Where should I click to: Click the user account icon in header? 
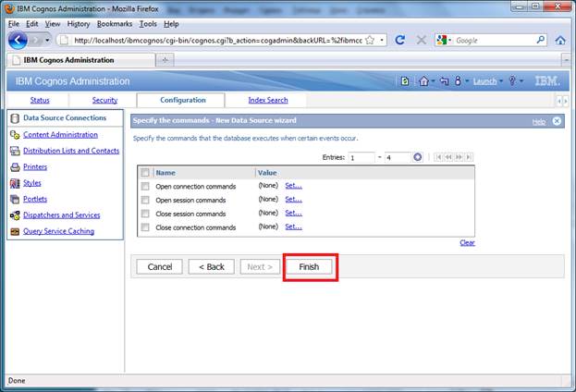tap(458, 80)
